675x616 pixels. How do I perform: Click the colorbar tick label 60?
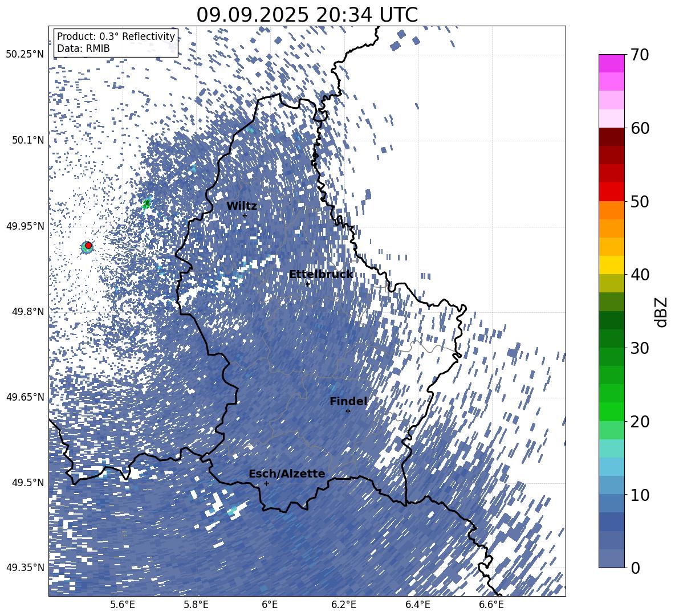[640, 128]
